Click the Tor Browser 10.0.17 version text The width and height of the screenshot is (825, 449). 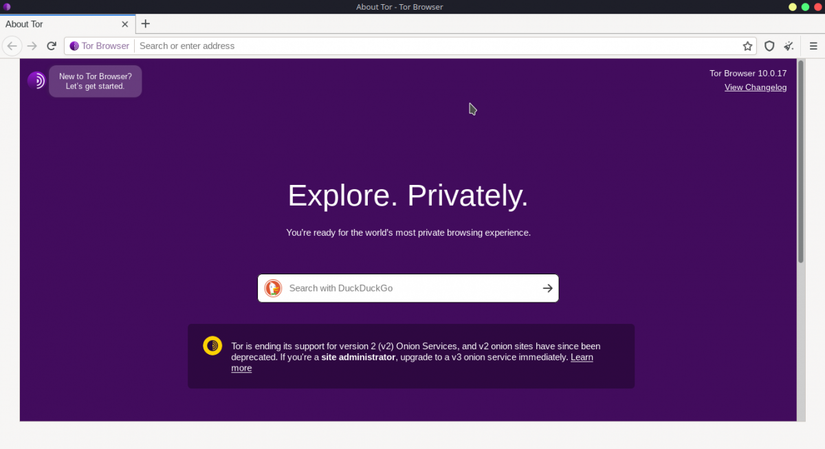pyautogui.click(x=748, y=73)
